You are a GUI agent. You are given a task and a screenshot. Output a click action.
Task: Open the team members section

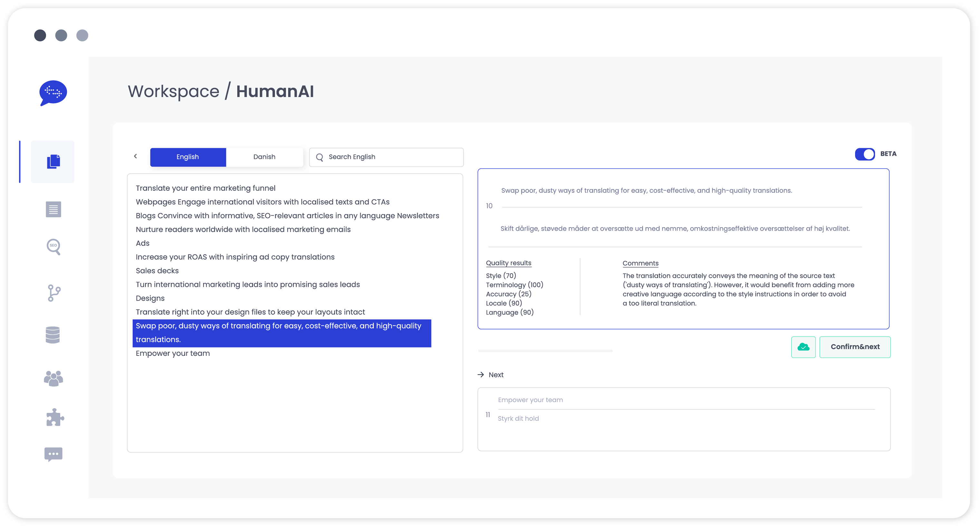[53, 378]
